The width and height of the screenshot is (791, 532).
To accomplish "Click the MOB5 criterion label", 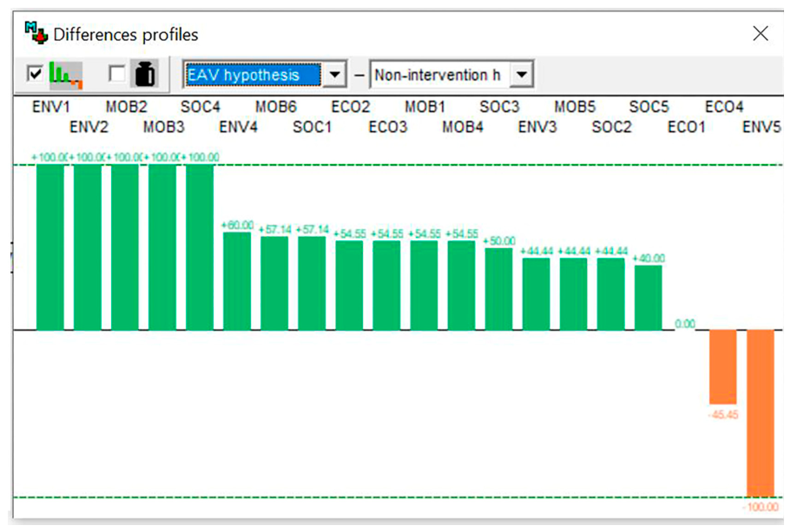I will click(x=575, y=107).
